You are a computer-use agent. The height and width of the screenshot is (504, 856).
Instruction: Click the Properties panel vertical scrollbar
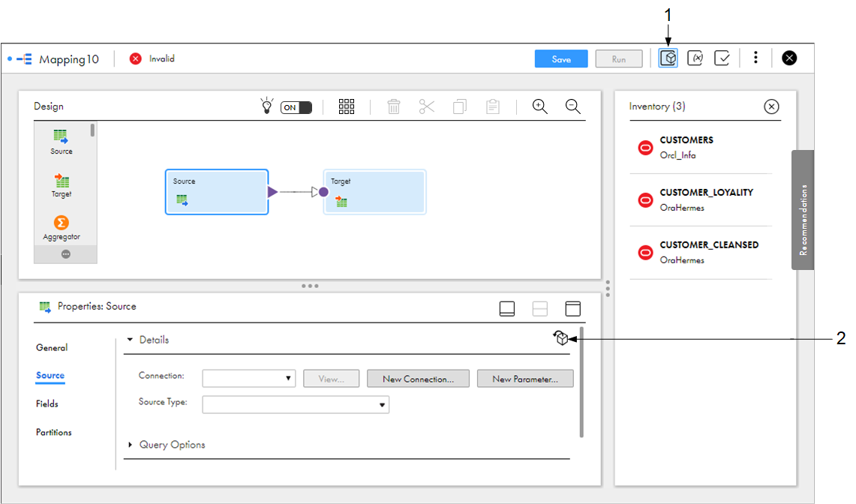tap(581, 382)
